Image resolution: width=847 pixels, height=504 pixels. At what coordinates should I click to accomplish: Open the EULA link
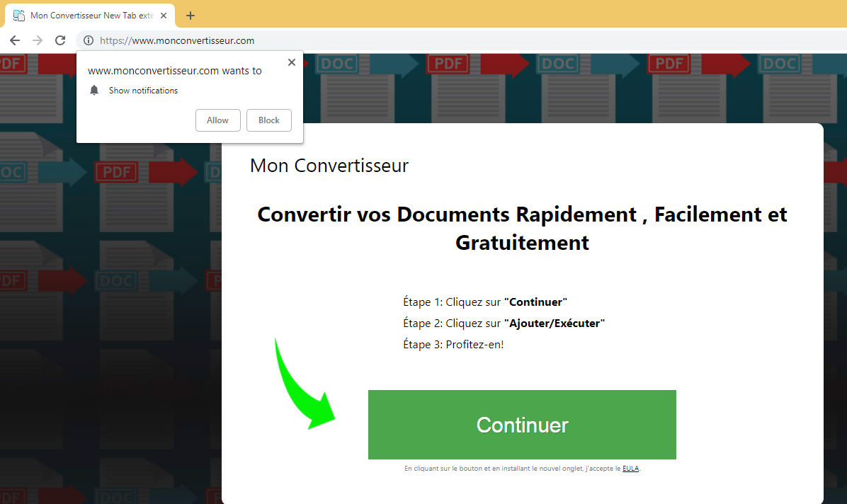coord(630,469)
